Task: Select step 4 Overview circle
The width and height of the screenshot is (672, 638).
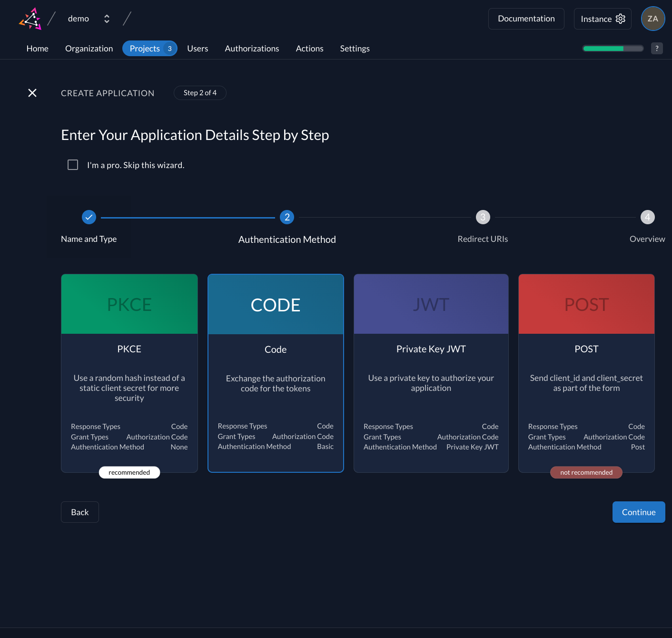Action: (648, 217)
